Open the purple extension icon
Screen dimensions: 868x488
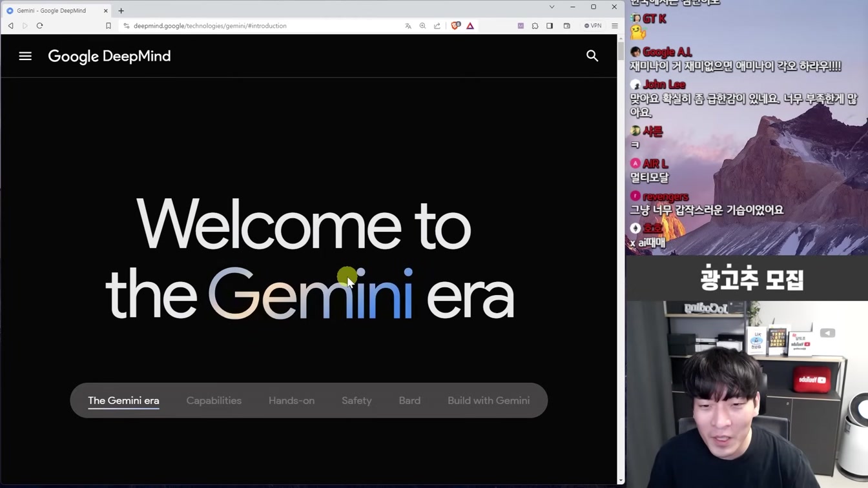tap(521, 26)
